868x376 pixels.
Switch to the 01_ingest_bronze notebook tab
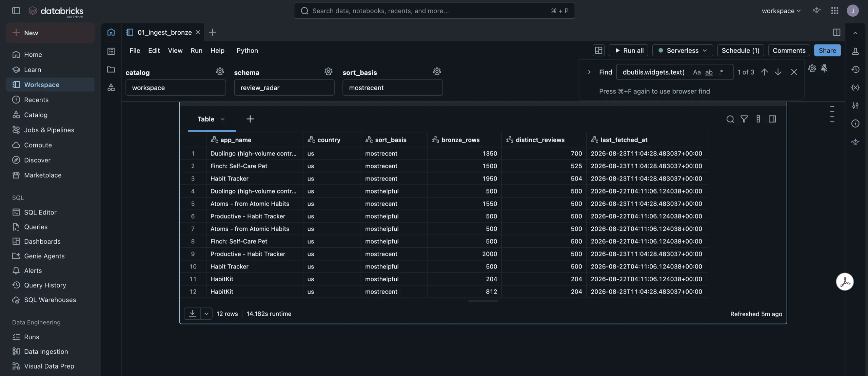pos(164,32)
